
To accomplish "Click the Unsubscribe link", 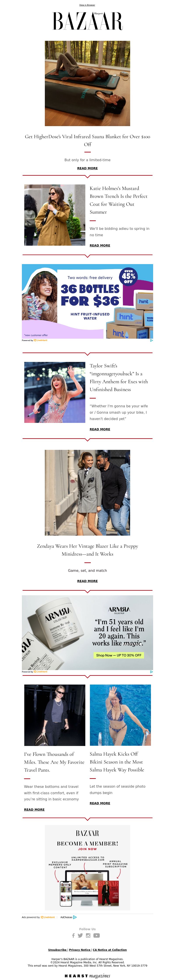I will [57, 950].
